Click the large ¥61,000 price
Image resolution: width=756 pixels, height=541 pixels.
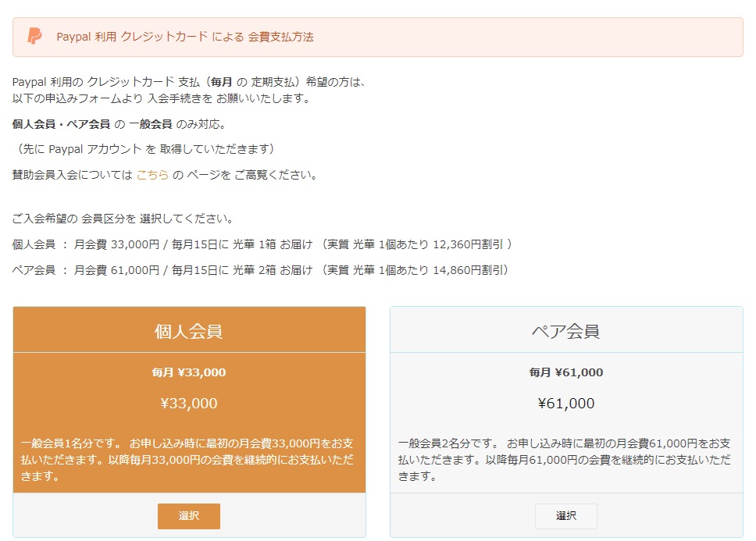(x=565, y=404)
